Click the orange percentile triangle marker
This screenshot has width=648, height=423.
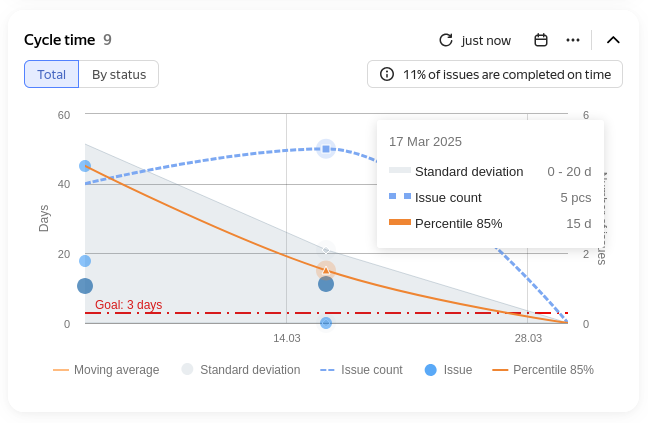tap(326, 270)
